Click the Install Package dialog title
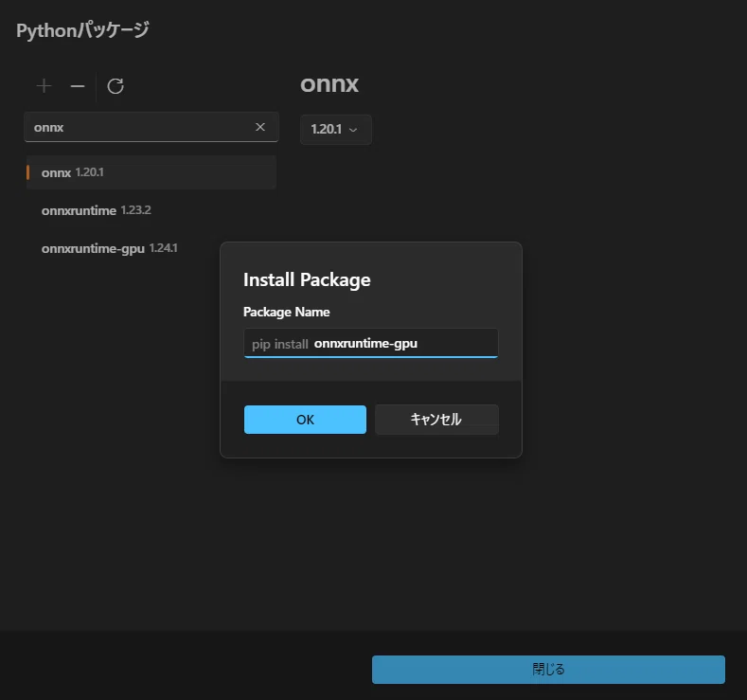 pos(307,280)
